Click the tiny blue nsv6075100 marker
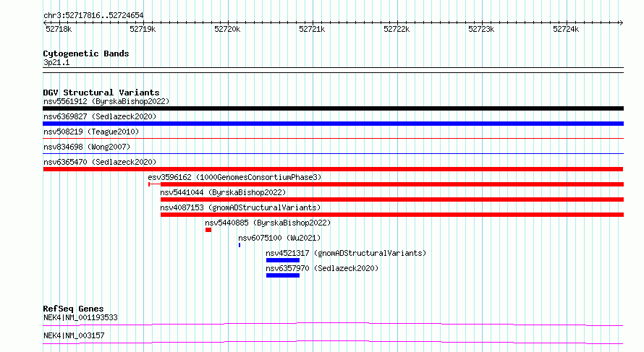The height and width of the screenshot is (352, 644). pos(240,245)
